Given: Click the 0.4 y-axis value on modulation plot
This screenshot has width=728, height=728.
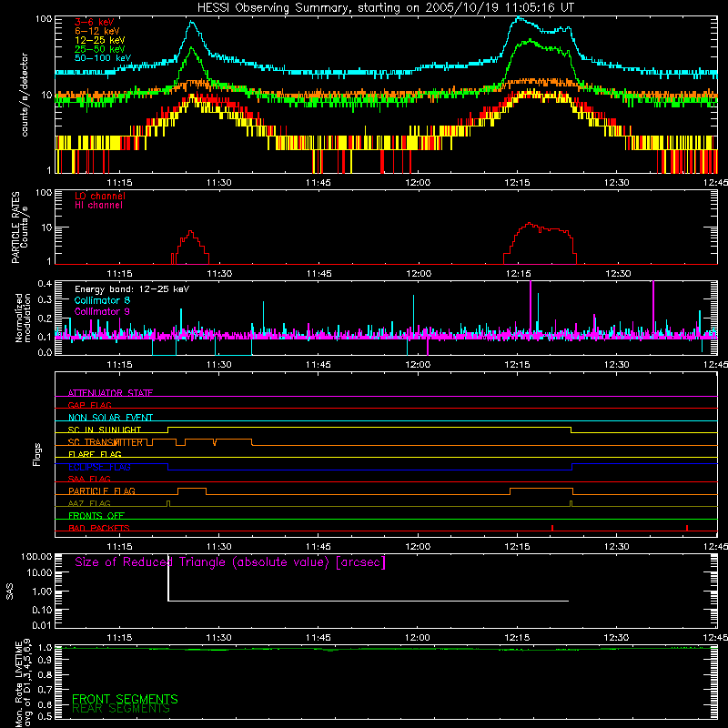Looking at the screenshot, I should pos(45,283).
